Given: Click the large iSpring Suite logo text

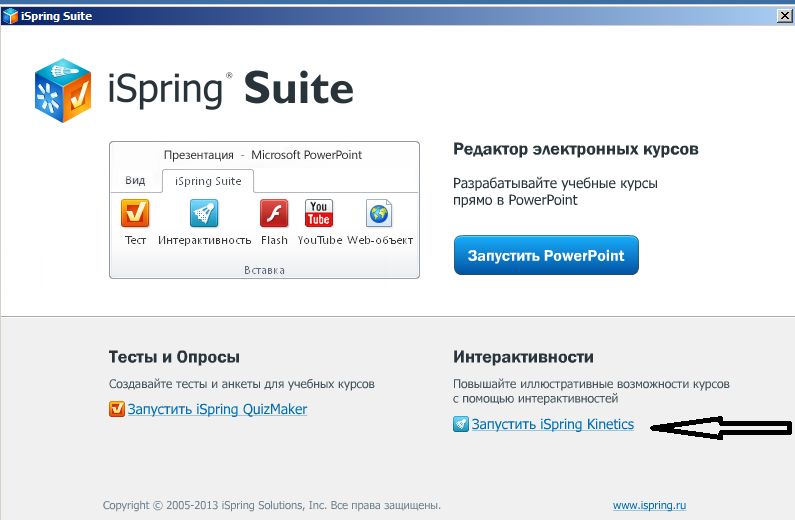Looking at the screenshot, I should [231, 89].
